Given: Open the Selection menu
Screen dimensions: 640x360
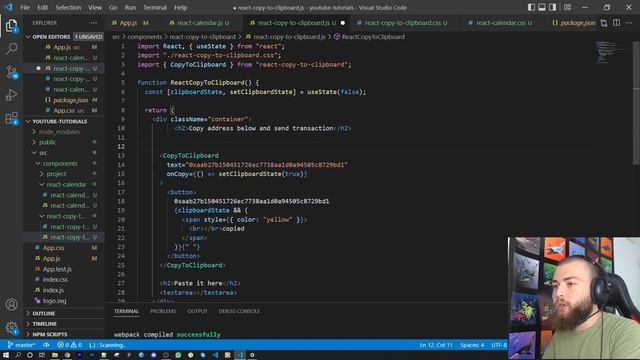Looking at the screenshot, I should (68, 7).
